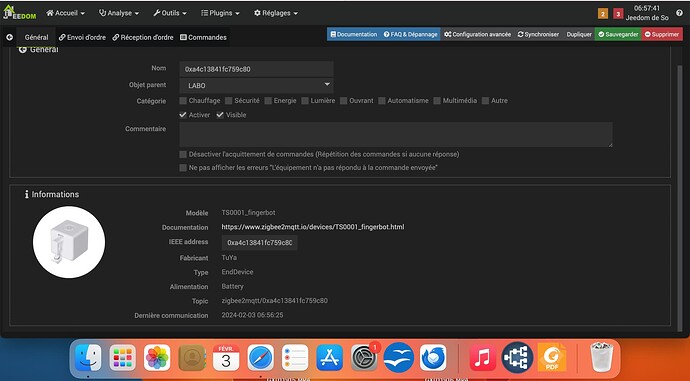
Task: Switch to the Réception d'ordre tab
Action: [x=143, y=37]
